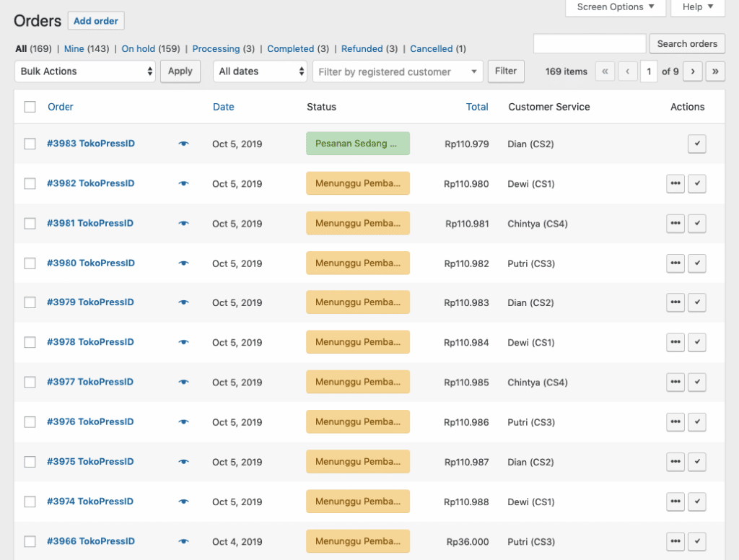Open order #3966 TokoPressID

90,541
